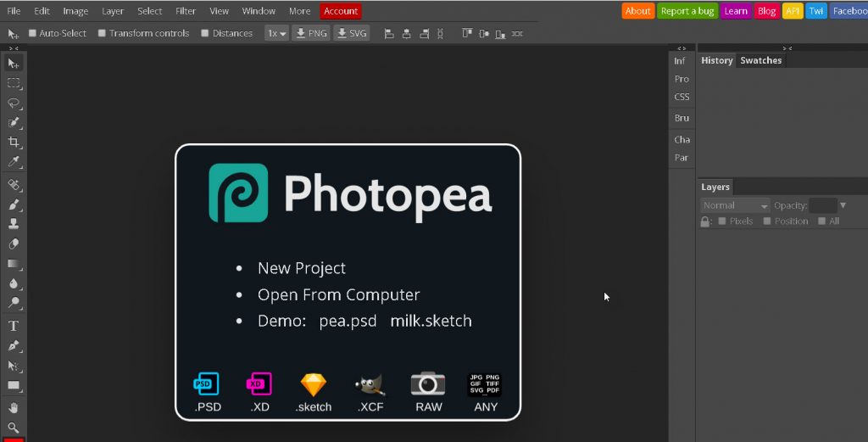Select the Zoom magnifier tool
Screen dimensions: 868x442
click(14, 428)
